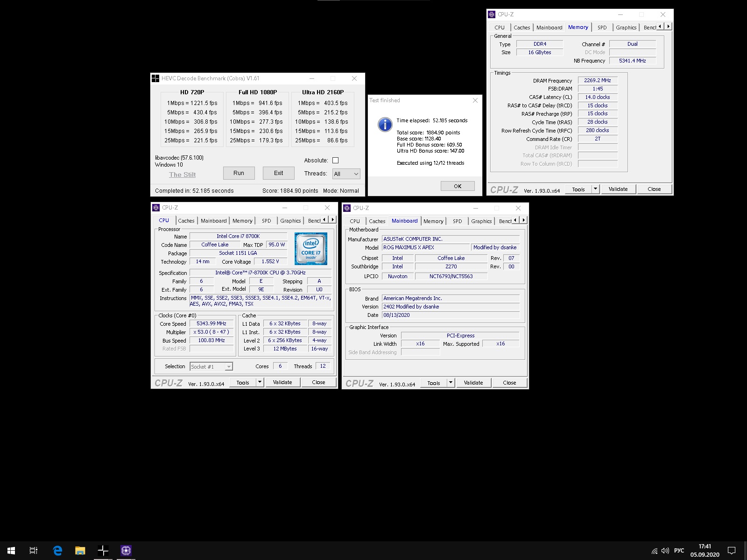Click Close in CPU-Z Mainboard window footer
This screenshot has width=747, height=560.
click(x=509, y=383)
